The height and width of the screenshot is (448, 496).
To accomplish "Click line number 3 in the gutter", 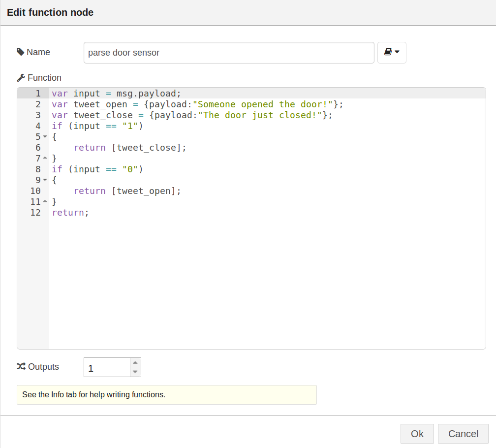I will tap(38, 115).
